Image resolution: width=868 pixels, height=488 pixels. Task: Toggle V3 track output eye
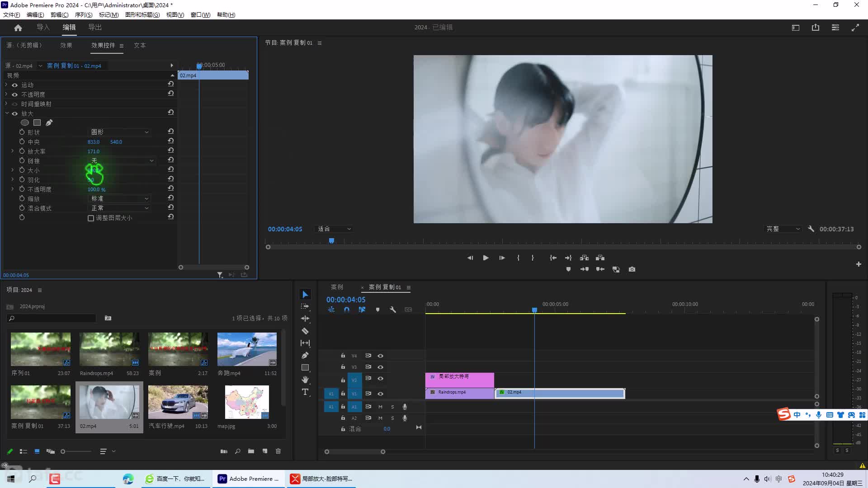click(381, 367)
